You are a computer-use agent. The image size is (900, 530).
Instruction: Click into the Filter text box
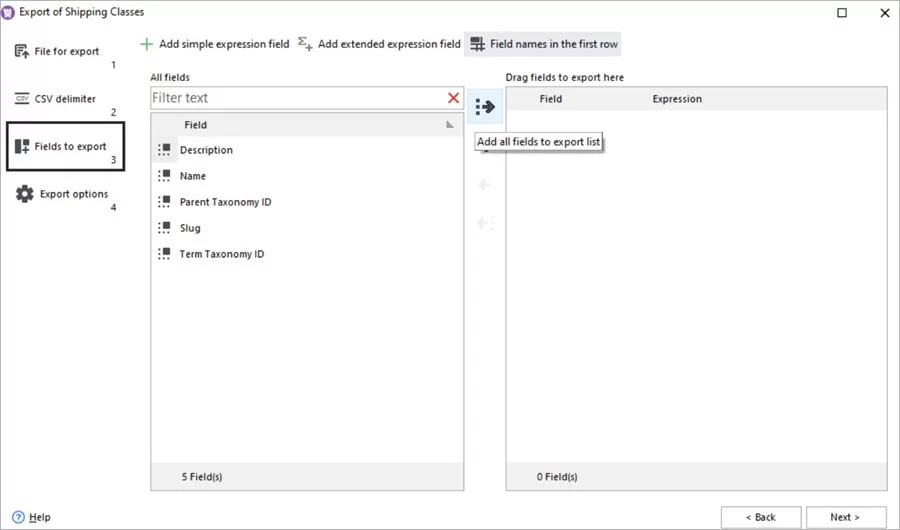point(295,98)
